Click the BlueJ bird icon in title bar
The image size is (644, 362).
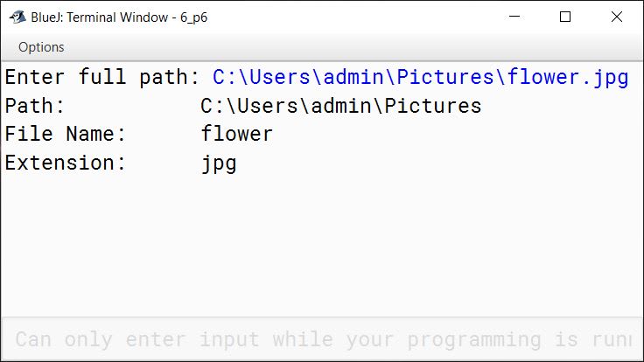[x=17, y=17]
